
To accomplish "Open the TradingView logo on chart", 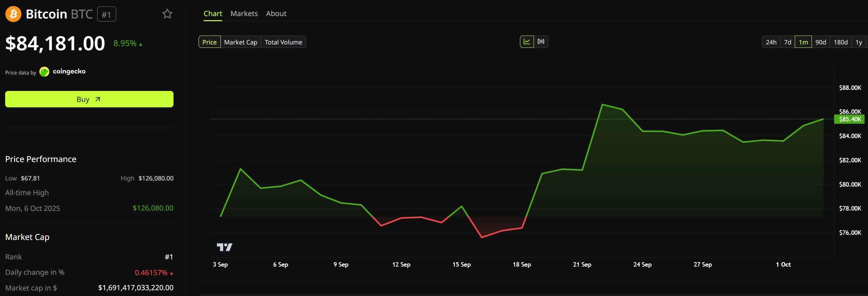I will (225, 247).
